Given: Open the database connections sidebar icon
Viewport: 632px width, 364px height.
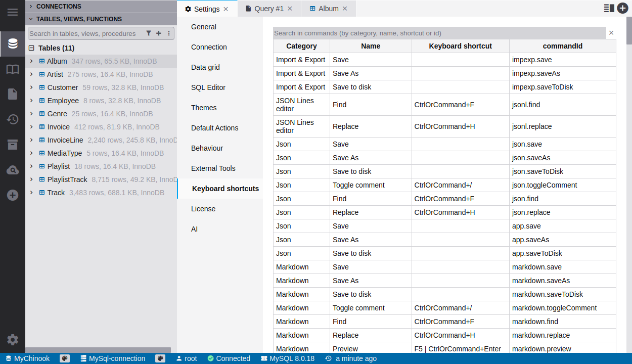Looking at the screenshot, I should 13,43.
